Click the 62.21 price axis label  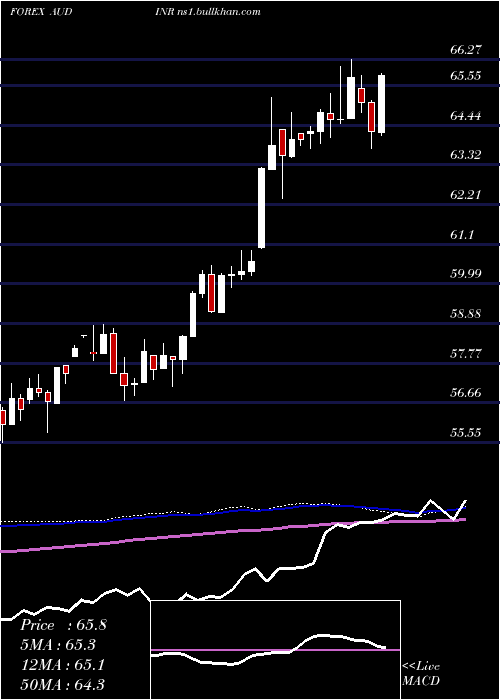466,195
